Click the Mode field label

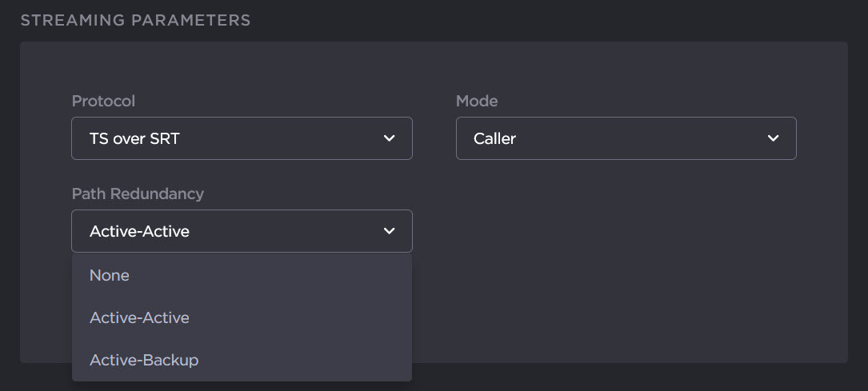pos(477,102)
